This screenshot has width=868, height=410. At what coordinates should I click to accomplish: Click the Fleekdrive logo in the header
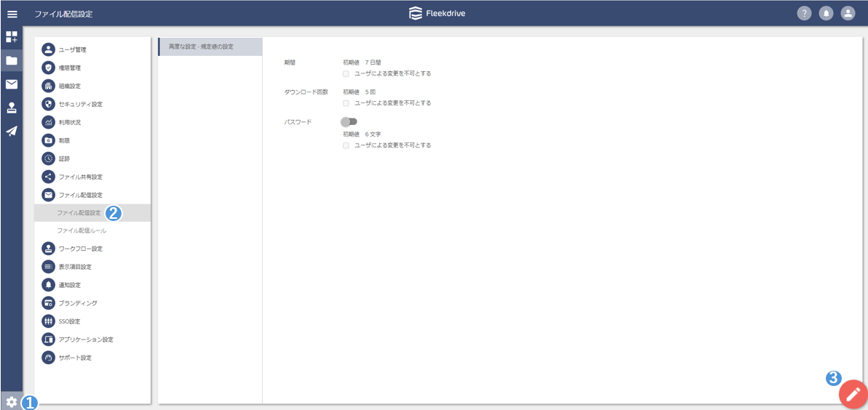pyautogui.click(x=437, y=14)
